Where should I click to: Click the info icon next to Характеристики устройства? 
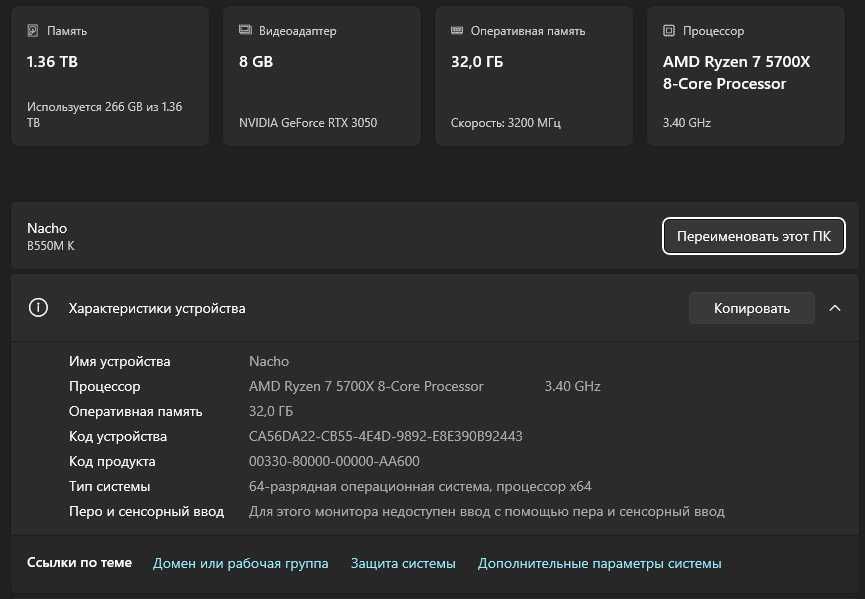tap(38, 308)
